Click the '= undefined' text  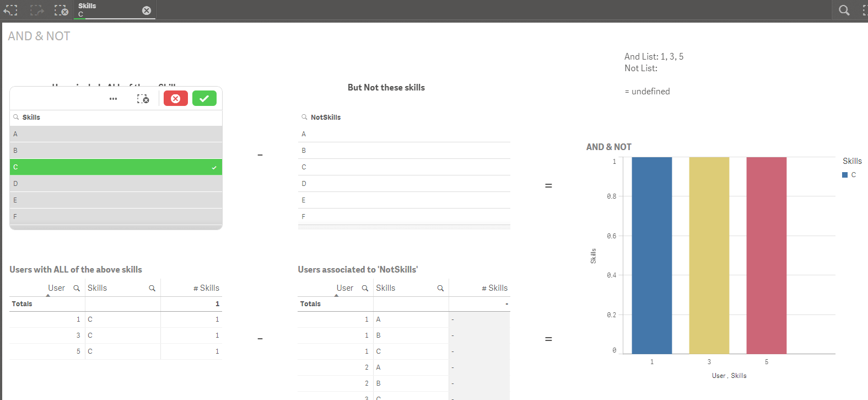[647, 92]
